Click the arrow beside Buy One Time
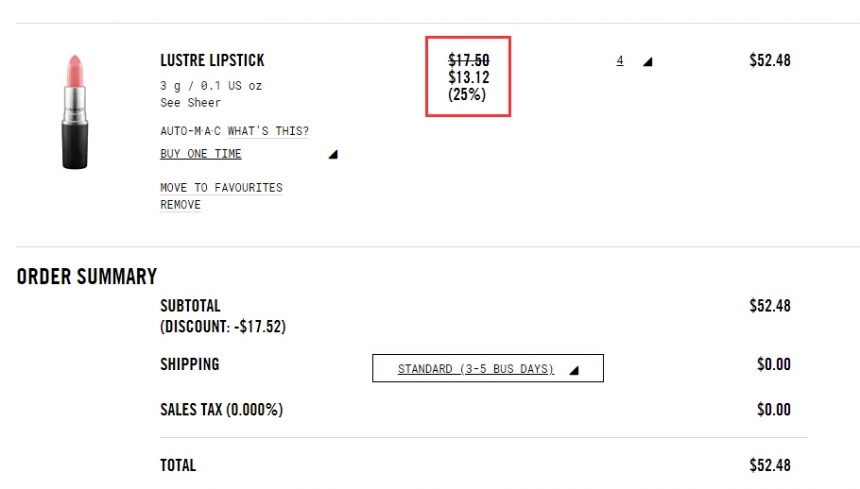Screen dimensions: 860x489 [333, 155]
